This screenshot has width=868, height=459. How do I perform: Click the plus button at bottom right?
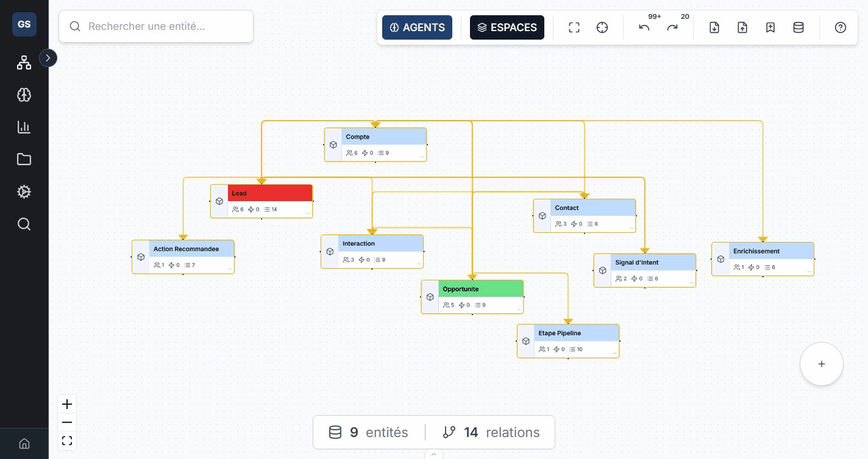[x=822, y=364]
